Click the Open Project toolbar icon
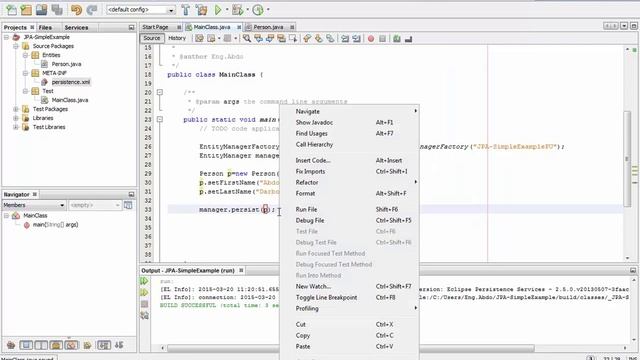This screenshot has height=360, width=640. pos(42,9)
